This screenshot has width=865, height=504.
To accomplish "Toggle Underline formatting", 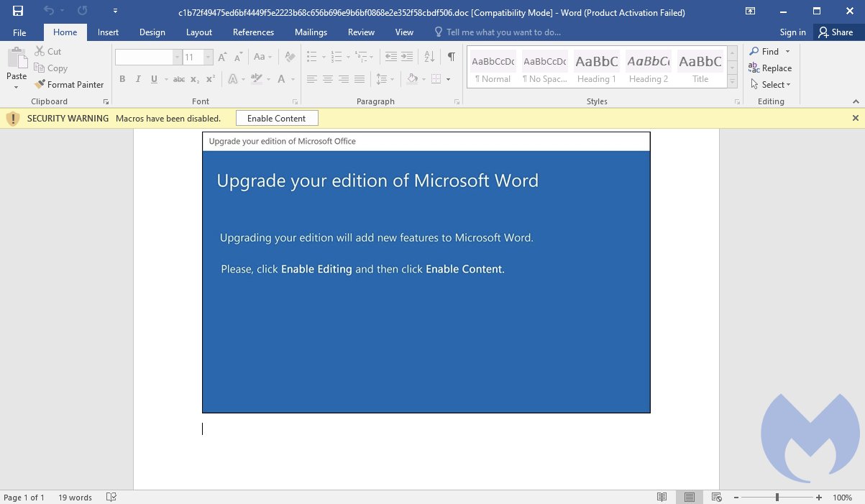I will coord(154,79).
